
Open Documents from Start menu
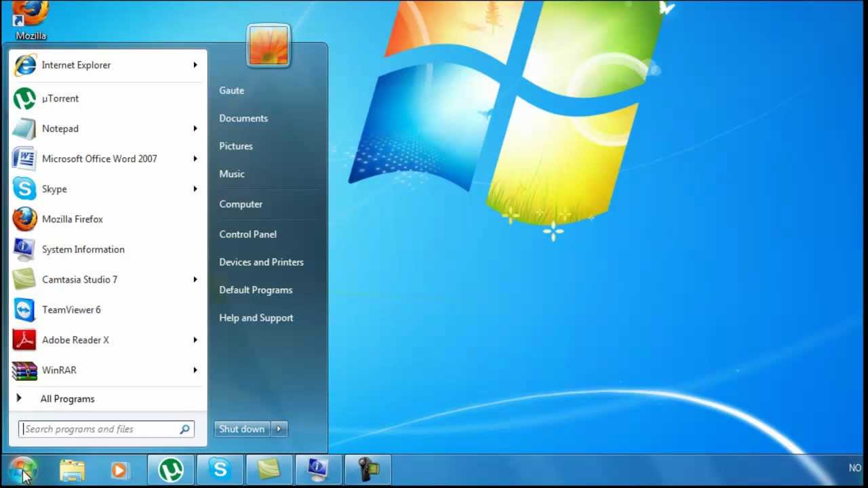pyautogui.click(x=243, y=118)
